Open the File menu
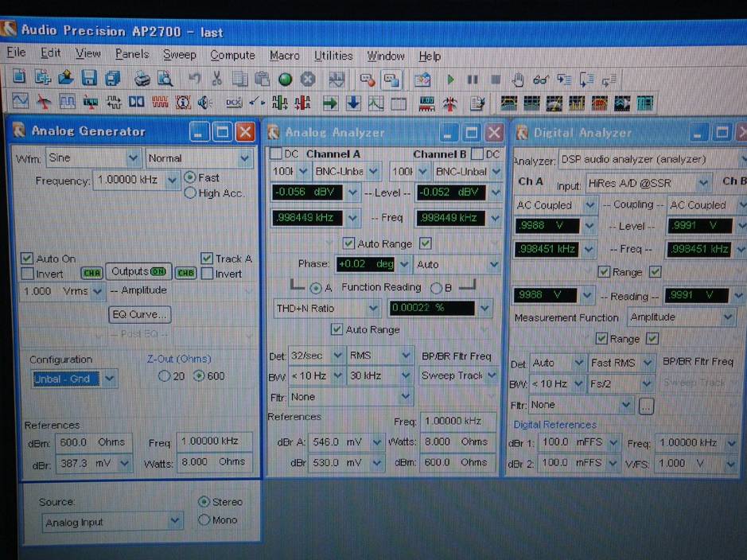The height and width of the screenshot is (560, 747). click(16, 52)
